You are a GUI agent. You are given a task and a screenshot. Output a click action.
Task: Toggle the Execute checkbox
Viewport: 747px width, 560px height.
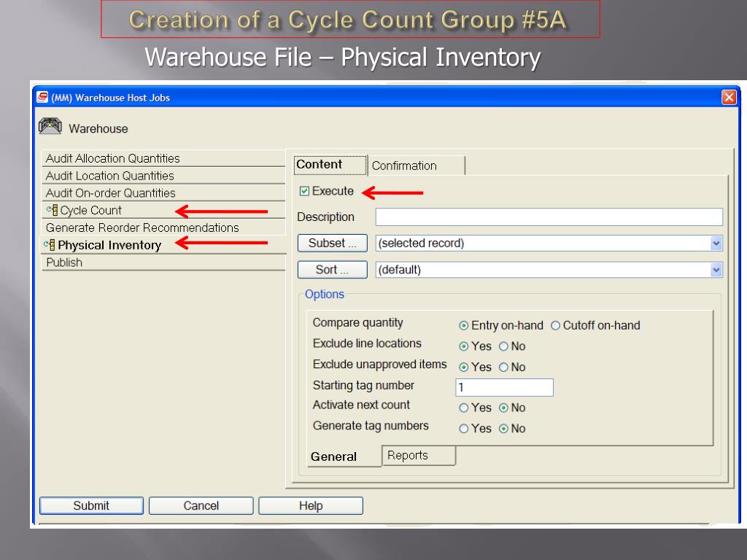(x=304, y=192)
